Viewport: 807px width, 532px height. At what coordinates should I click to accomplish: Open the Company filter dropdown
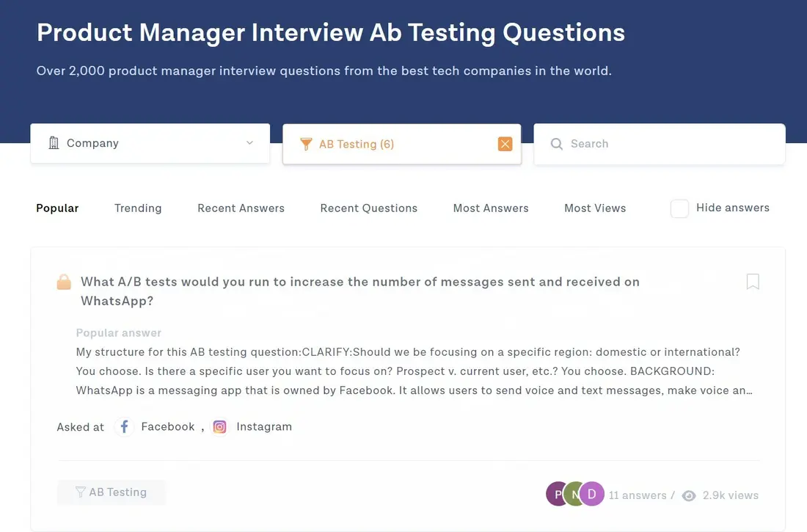coord(150,143)
